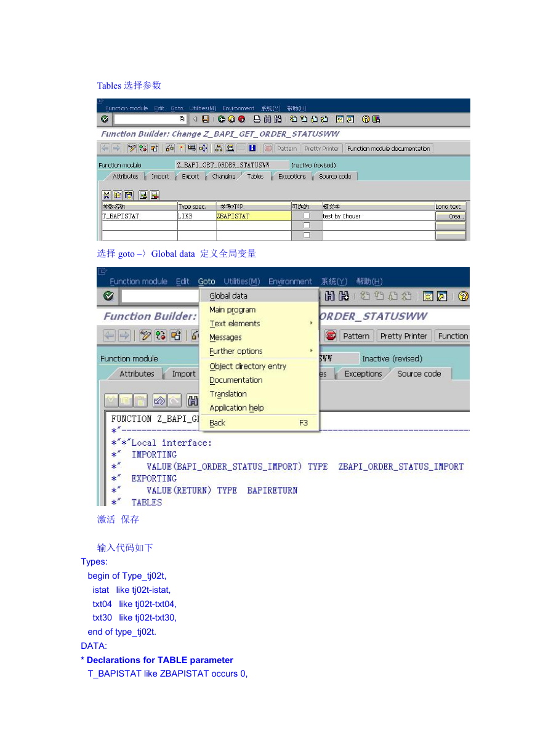Choose Object directory entry from Goto menu

coord(259,366)
